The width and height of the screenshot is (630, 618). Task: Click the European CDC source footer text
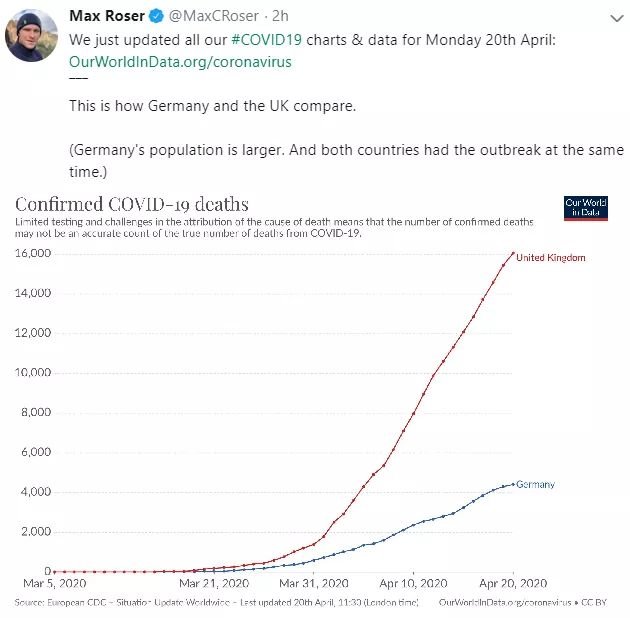[217, 602]
